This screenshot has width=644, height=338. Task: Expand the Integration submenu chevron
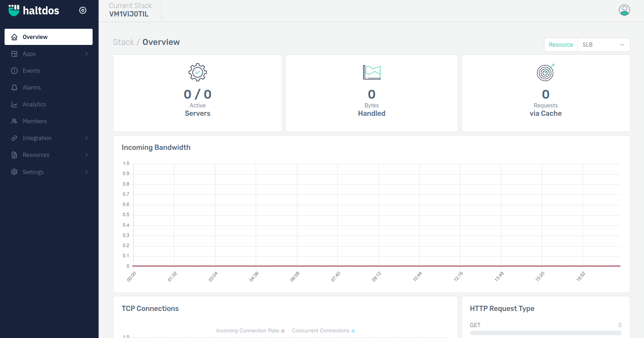coord(86,138)
